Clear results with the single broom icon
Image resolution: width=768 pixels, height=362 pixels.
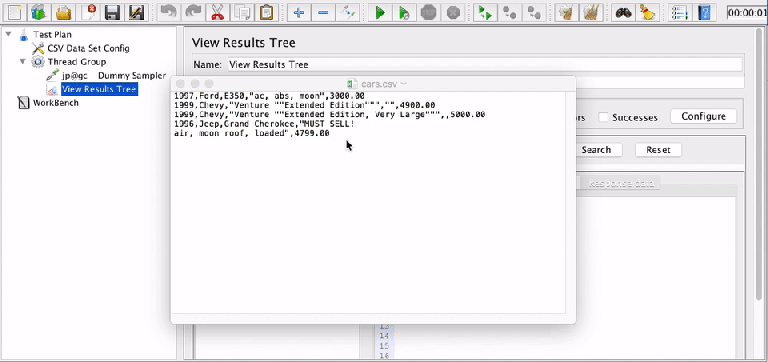(567, 12)
